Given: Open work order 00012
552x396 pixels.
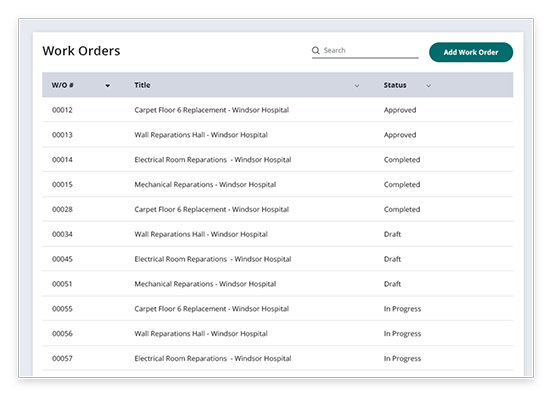Looking at the screenshot, I should click(277, 110).
